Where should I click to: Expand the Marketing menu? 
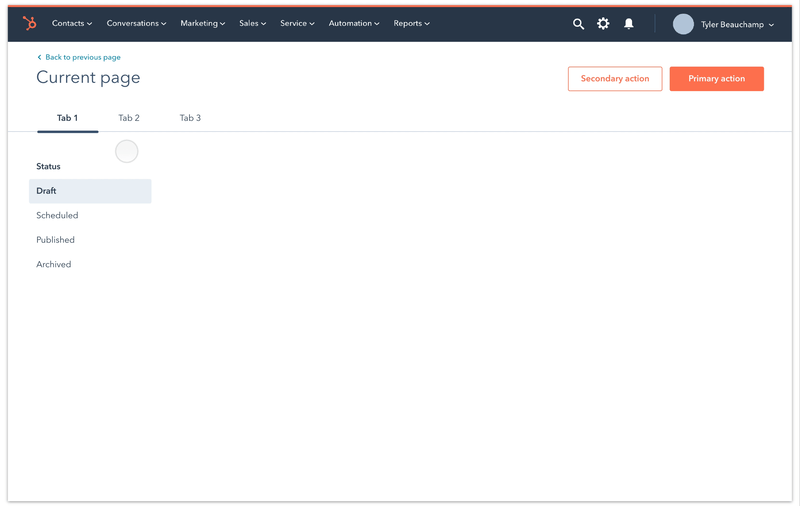point(203,23)
